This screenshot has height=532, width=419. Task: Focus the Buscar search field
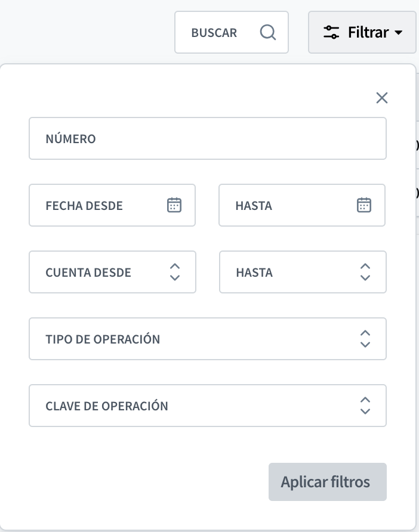232,32
